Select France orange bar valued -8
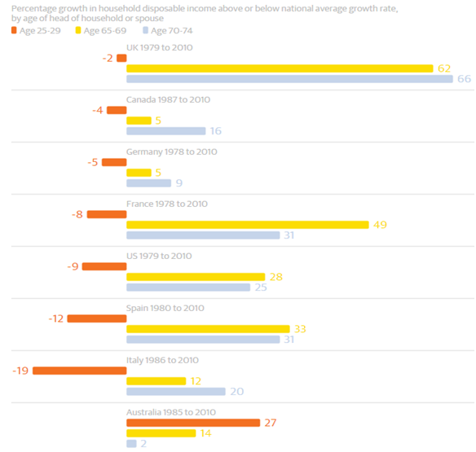The height and width of the screenshot is (452, 476). pyautogui.click(x=107, y=214)
